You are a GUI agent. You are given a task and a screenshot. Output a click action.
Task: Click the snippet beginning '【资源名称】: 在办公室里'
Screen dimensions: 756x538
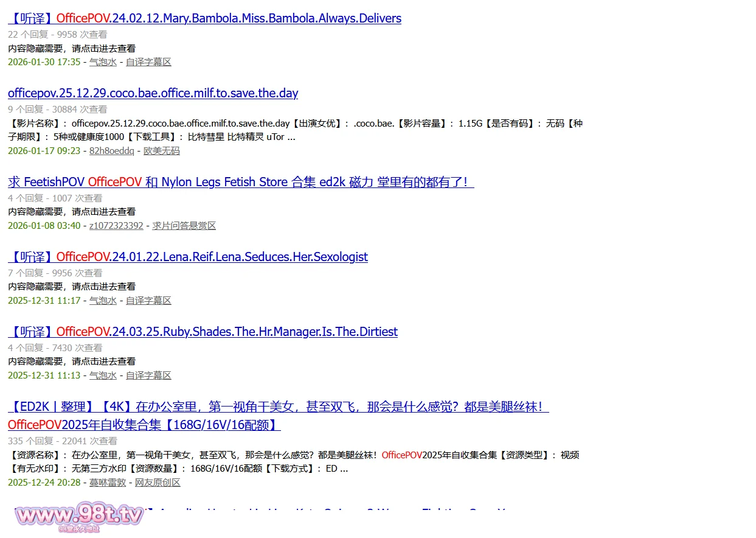pos(294,462)
